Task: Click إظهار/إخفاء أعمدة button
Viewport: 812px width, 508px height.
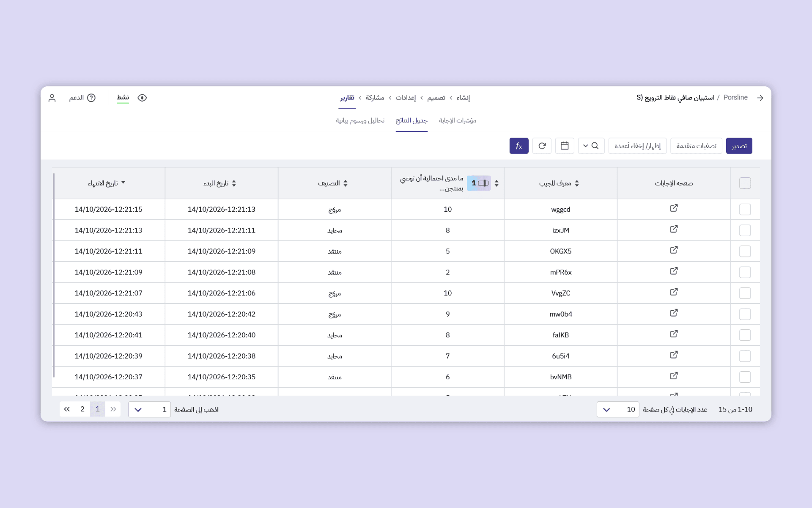Action: pyautogui.click(x=637, y=146)
